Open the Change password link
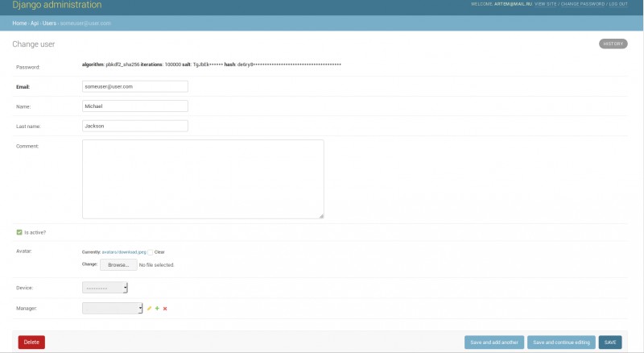 click(583, 4)
